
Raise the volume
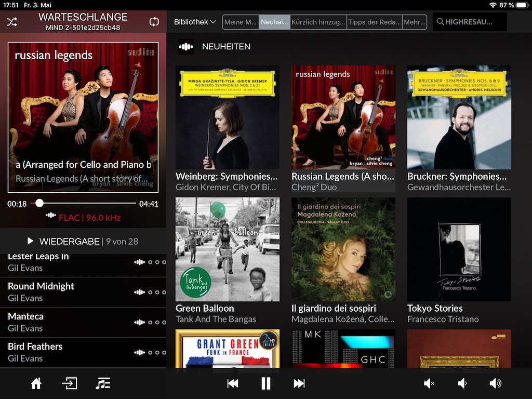[x=495, y=384]
